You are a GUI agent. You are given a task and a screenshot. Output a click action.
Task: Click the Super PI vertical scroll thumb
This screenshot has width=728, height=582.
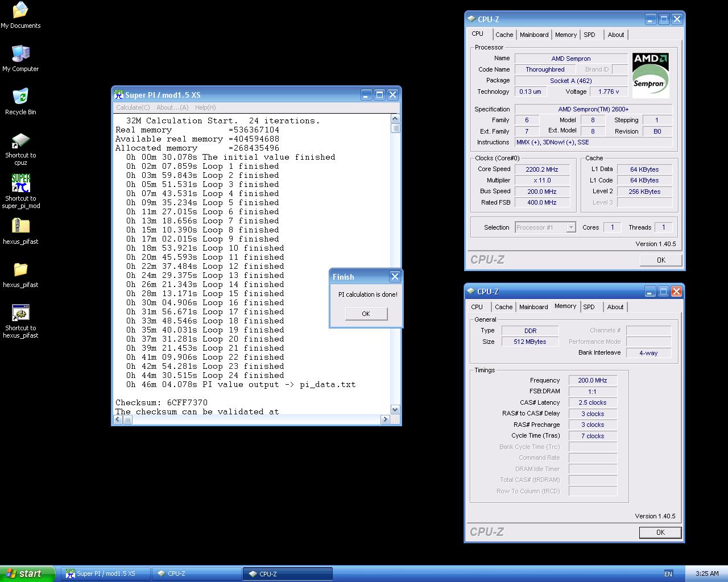tap(395, 128)
